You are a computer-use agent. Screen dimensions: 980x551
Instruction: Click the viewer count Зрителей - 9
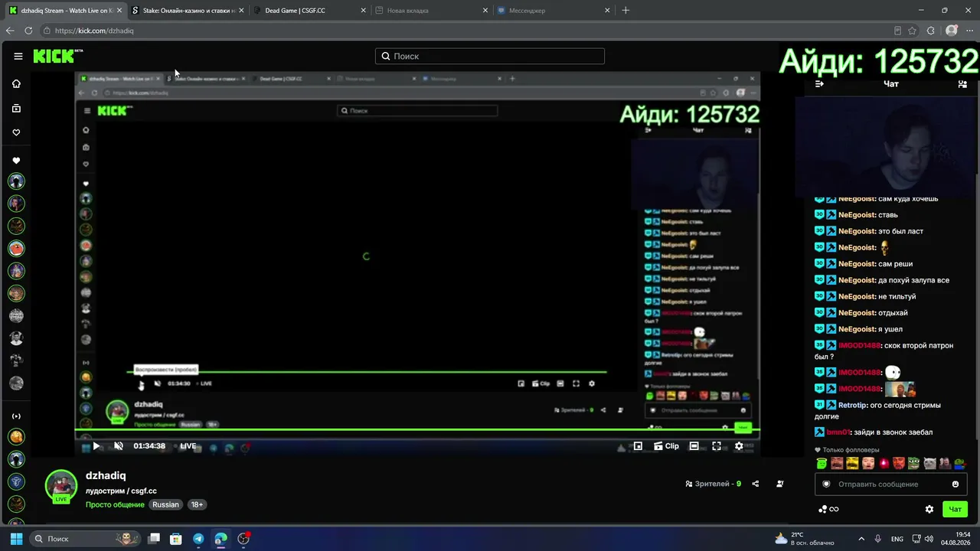pyautogui.click(x=714, y=484)
